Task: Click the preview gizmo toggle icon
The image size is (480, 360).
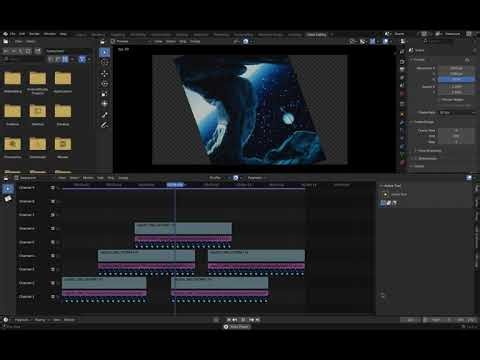Action: pos(372,41)
